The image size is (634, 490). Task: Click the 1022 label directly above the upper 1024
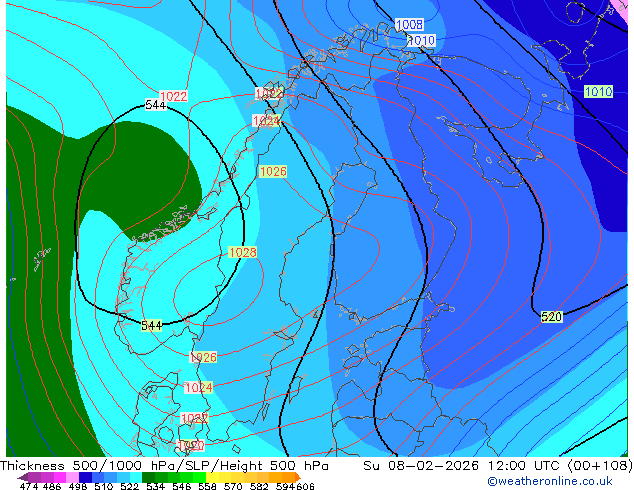[269, 94]
